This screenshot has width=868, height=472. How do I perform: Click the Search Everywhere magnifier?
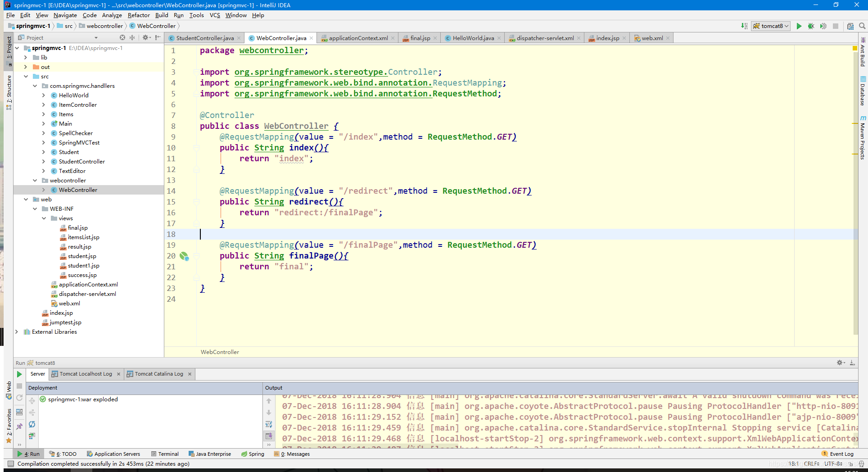pos(862,26)
